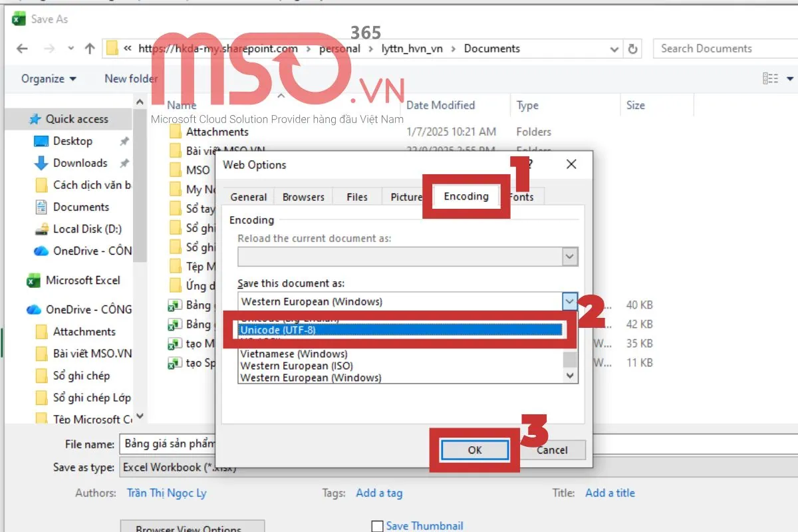Click the Add a title link
This screenshot has width=798, height=532.
(610, 492)
